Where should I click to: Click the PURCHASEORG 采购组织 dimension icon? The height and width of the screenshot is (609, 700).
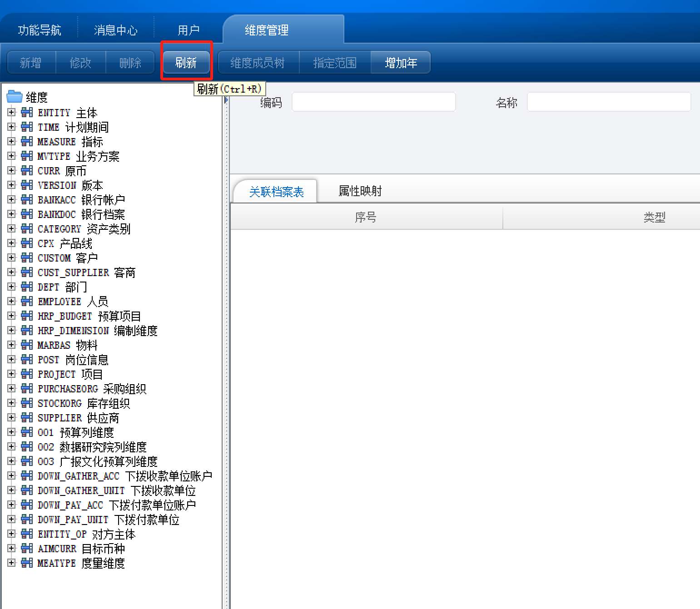27,388
